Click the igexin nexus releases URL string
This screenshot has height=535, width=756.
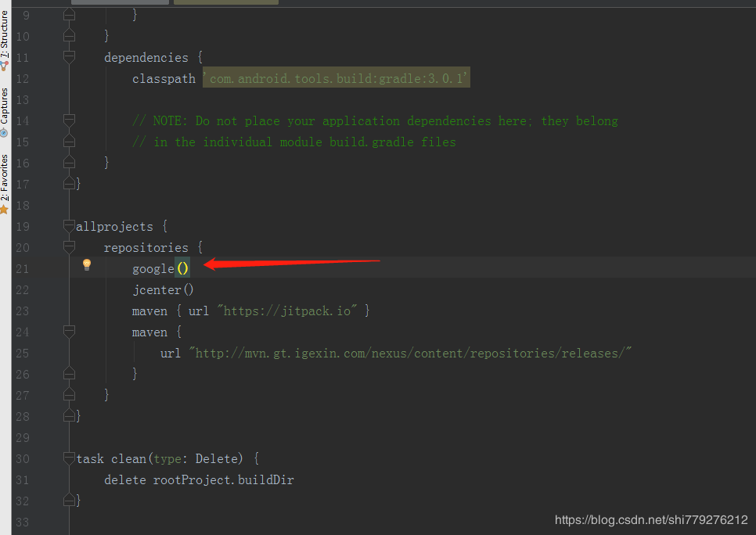click(410, 354)
